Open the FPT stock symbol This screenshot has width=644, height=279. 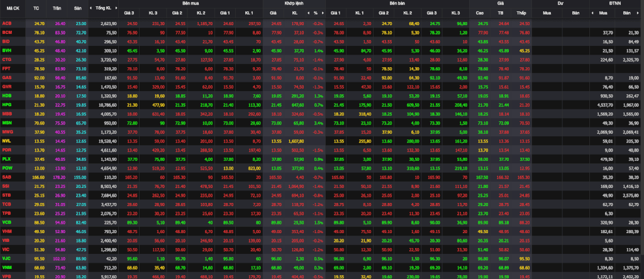click(6, 68)
